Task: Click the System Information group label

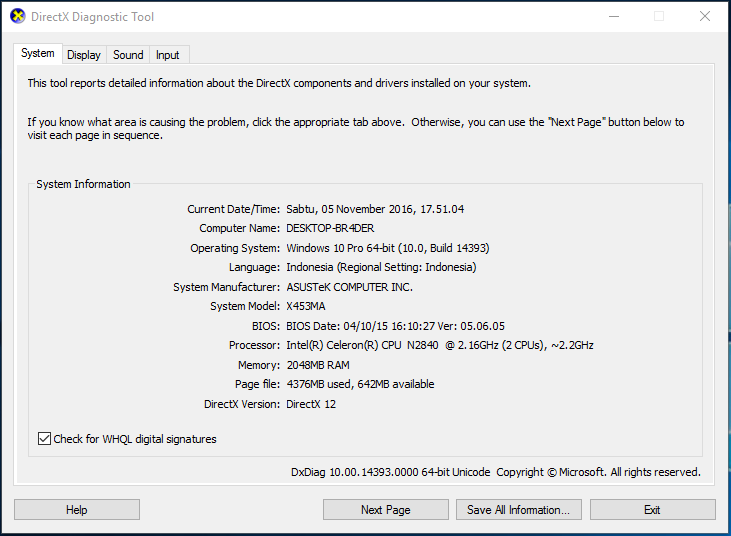Action: point(83,184)
